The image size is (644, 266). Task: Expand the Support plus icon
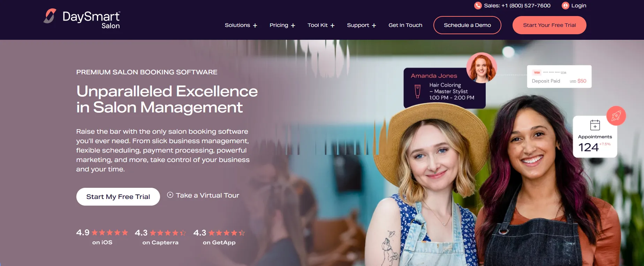pyautogui.click(x=374, y=25)
